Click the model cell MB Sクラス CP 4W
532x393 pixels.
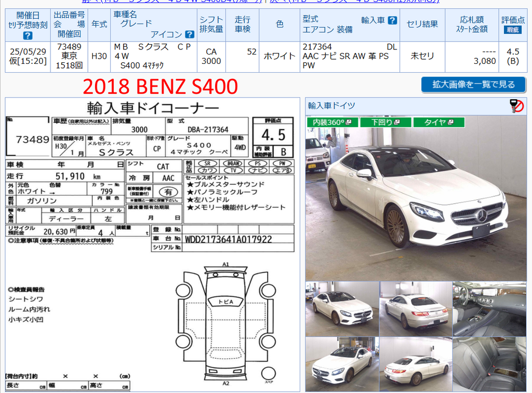pyautogui.click(x=154, y=57)
